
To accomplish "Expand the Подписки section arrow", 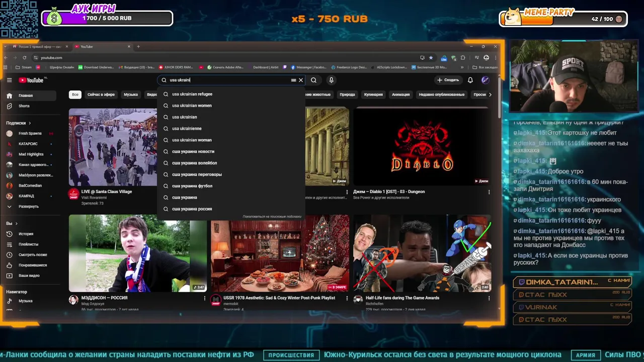I will tap(30, 123).
